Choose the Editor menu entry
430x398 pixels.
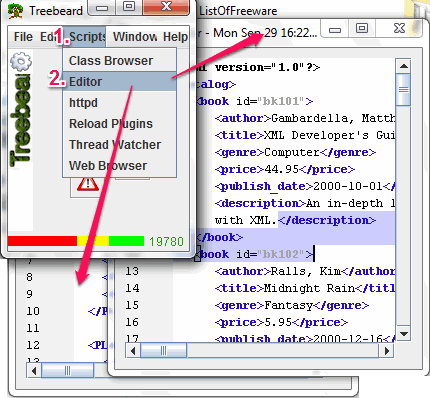point(119,82)
